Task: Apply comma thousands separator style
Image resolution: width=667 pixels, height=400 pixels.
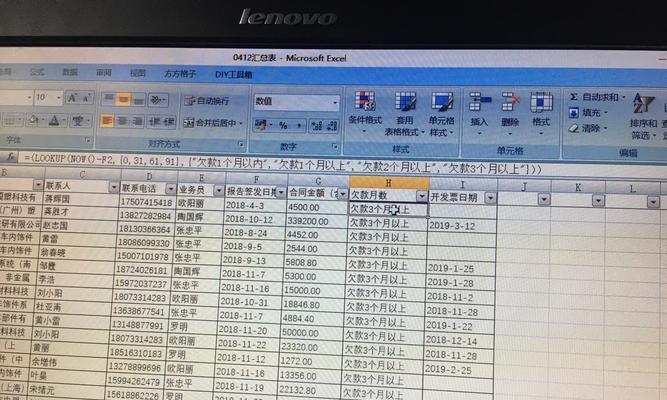Action: coord(299,126)
